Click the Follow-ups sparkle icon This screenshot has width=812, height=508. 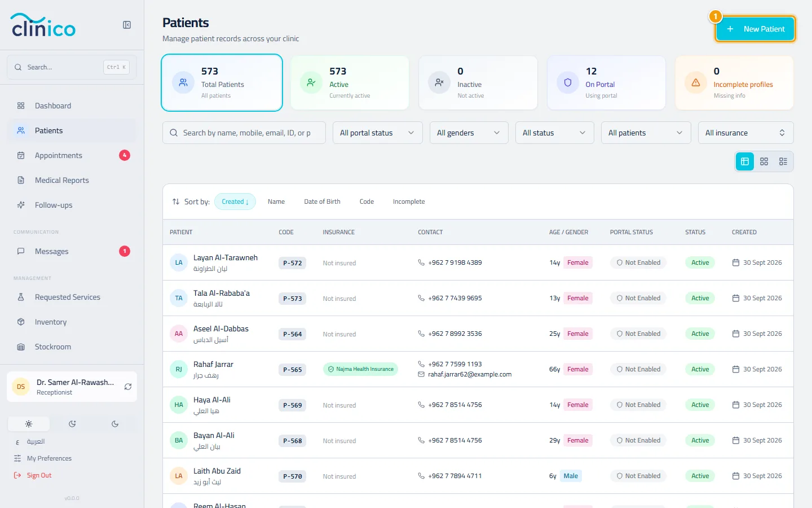[21, 205]
